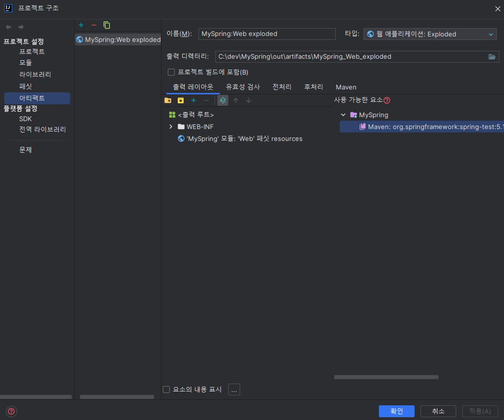
Task: Move layout element down arrow
Action: tap(248, 101)
